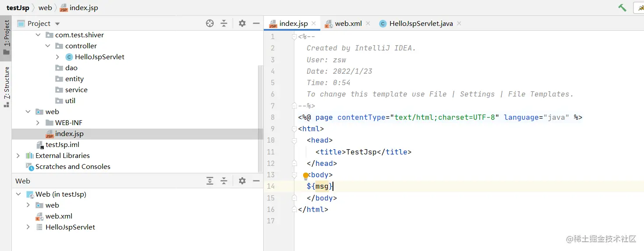644x251 pixels.
Task: Select the entity package
Action: [x=74, y=79]
